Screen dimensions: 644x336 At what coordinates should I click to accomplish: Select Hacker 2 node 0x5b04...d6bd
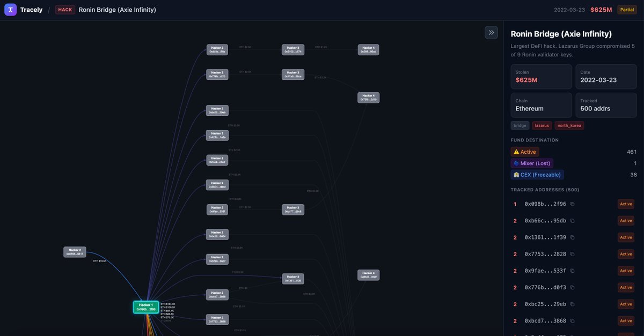[x=217, y=185]
